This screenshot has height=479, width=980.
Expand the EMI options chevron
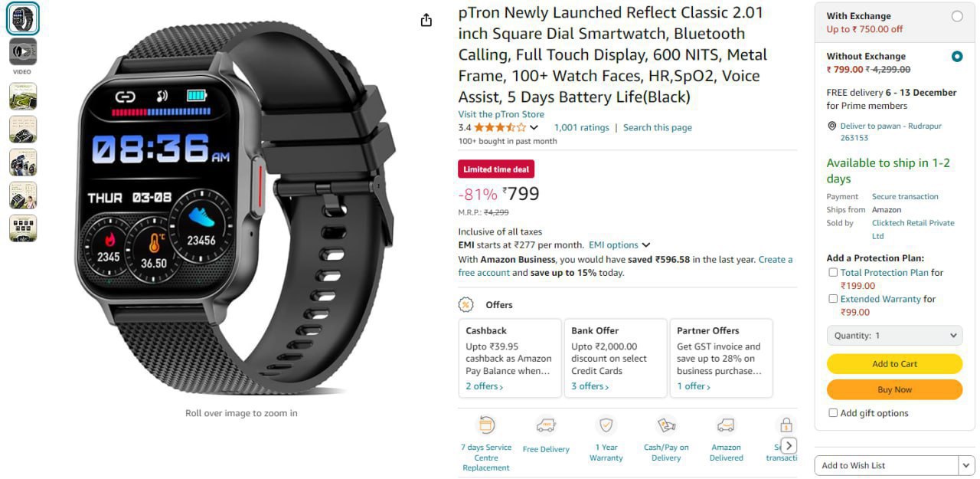click(646, 245)
